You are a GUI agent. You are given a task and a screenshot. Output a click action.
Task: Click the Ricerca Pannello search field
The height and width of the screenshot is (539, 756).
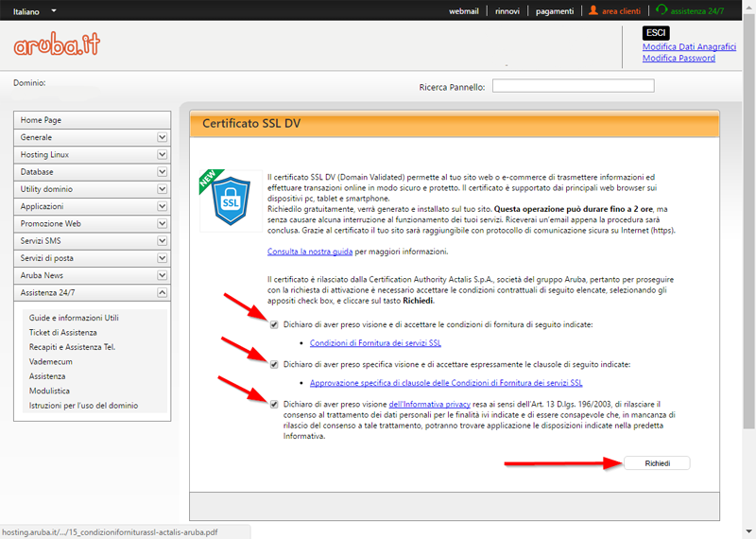coord(574,86)
